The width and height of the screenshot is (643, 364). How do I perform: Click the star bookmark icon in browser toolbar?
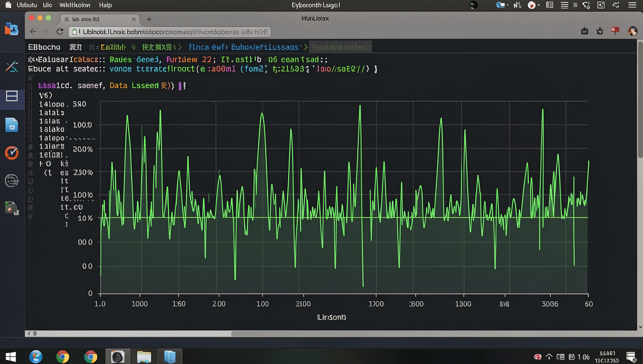point(600,31)
